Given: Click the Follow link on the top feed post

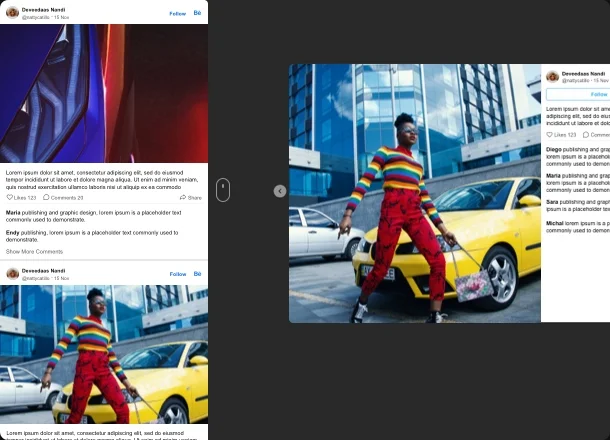Looking at the screenshot, I should pyautogui.click(x=177, y=14).
